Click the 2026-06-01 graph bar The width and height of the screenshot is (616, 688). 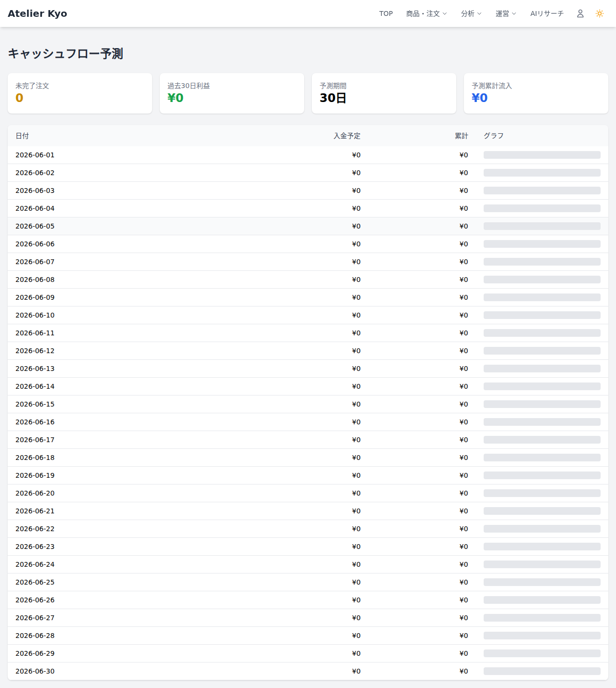(542, 155)
